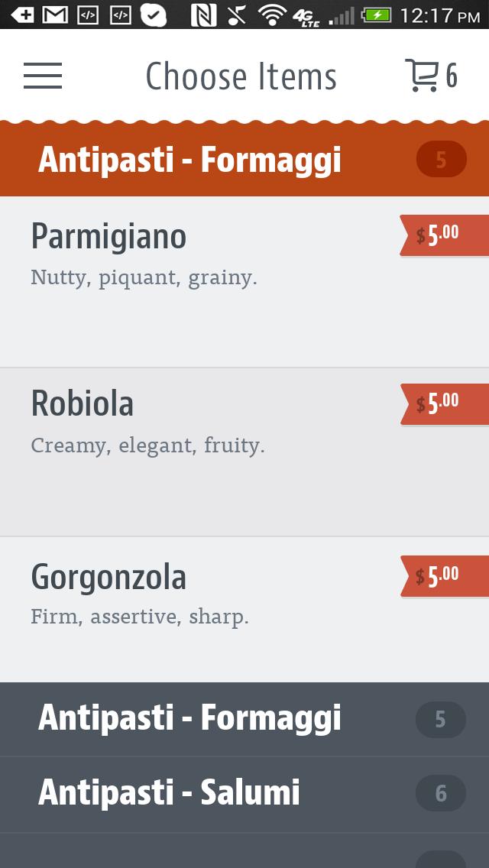
Task: Tap the NFC status icon
Action: pos(203,15)
